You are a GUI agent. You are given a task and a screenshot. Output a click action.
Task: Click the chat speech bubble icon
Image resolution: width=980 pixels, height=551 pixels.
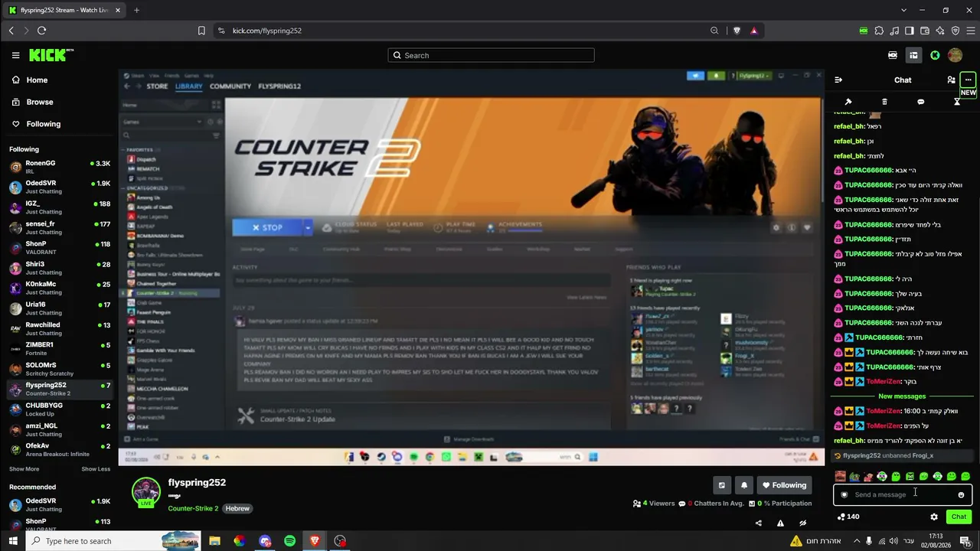click(x=920, y=102)
